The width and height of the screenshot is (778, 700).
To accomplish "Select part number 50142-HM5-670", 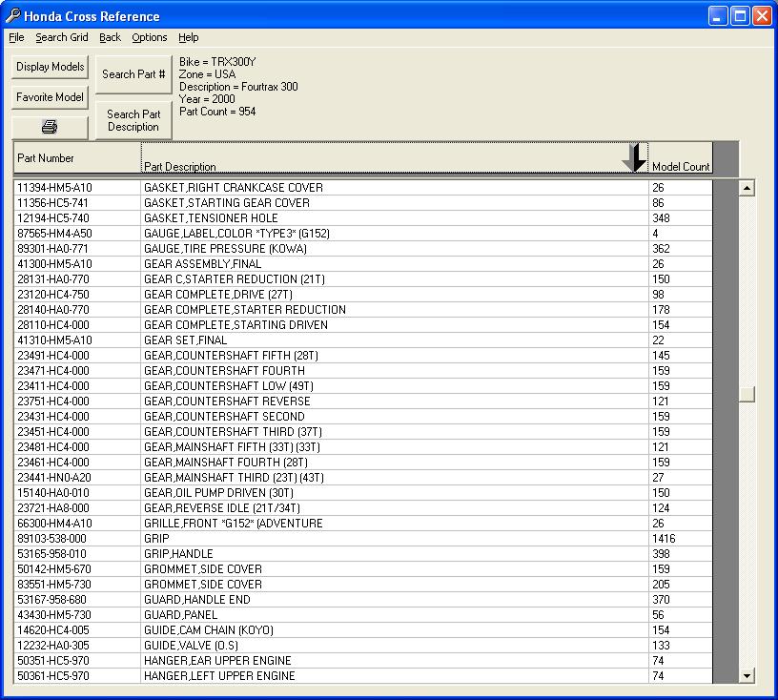I will pos(77,569).
